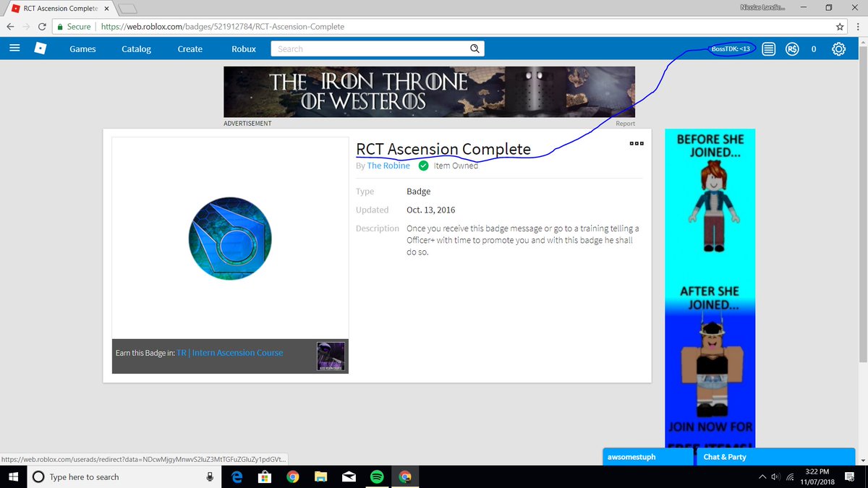Open the Chrome three-dot menu
868x488 pixels.
tap(856, 26)
